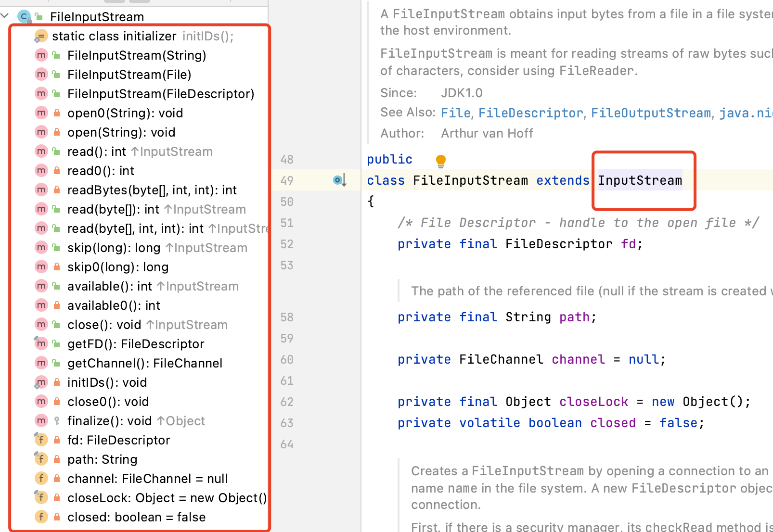Click the highlighted InputStream superclass name
This screenshot has height=532, width=773.
coord(640,180)
